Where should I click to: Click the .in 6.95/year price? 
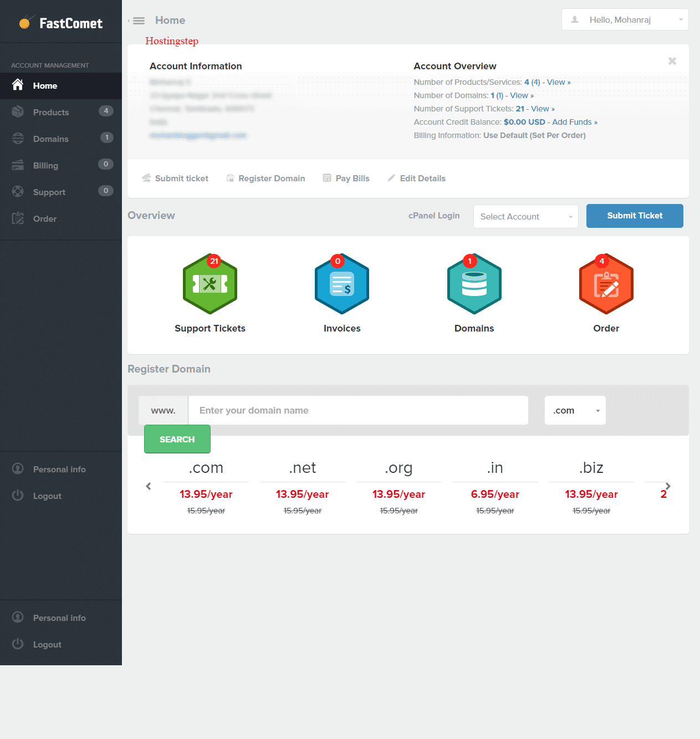pos(495,494)
